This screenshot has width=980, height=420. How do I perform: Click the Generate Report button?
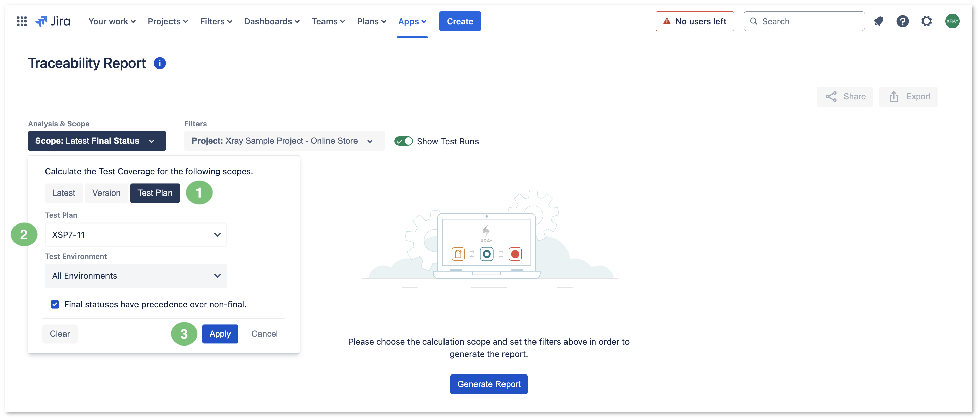click(x=489, y=384)
